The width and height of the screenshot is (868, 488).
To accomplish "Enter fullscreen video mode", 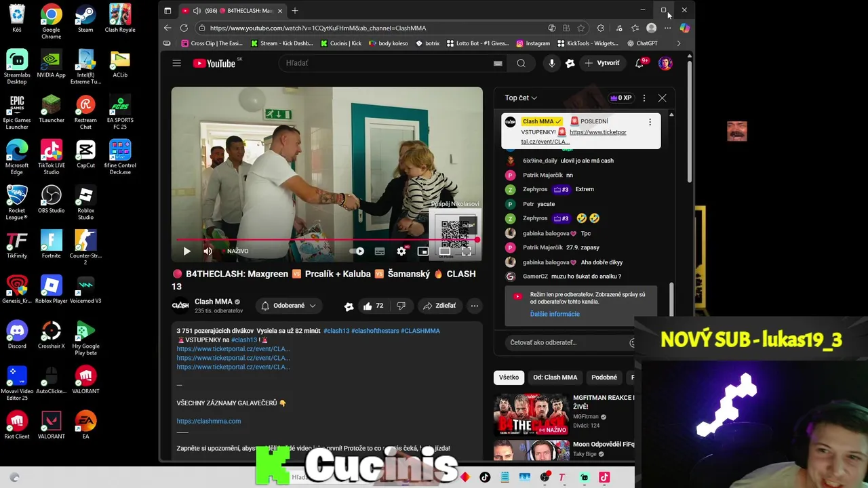I will [x=467, y=251].
